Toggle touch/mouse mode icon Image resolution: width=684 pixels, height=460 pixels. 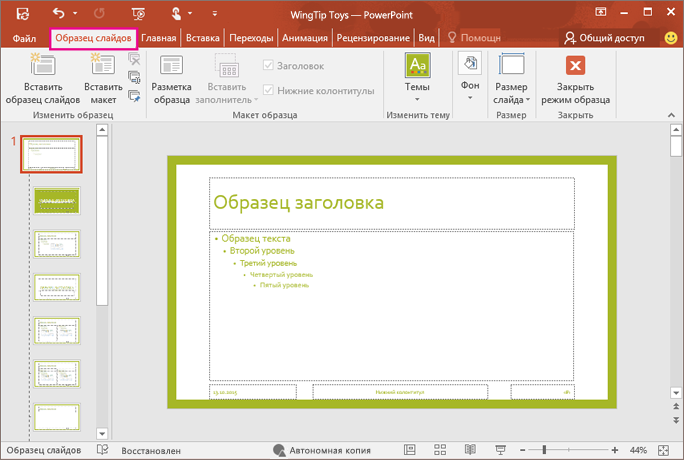(x=176, y=14)
